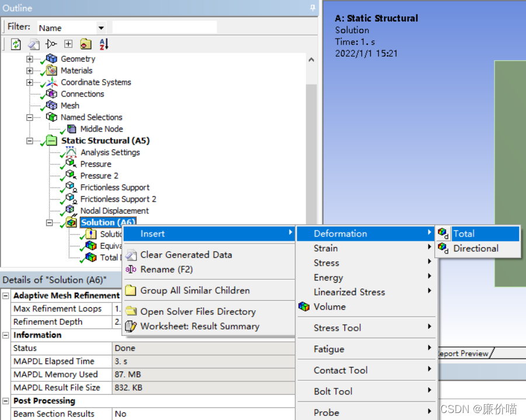Open Analysis Settings in the tree

110,152
